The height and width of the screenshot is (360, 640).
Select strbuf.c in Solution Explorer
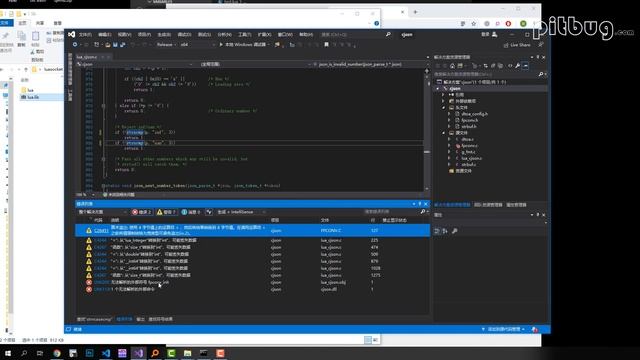(468, 164)
